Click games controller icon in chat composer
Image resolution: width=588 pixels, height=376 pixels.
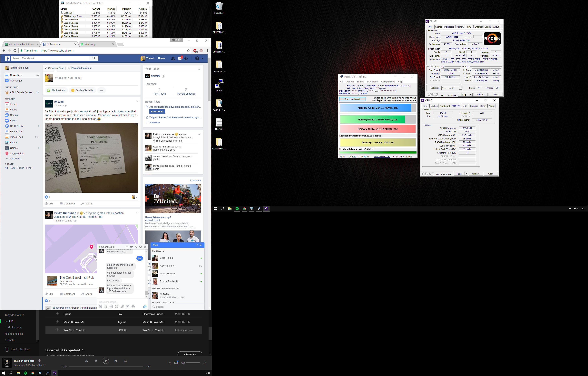click(x=133, y=306)
